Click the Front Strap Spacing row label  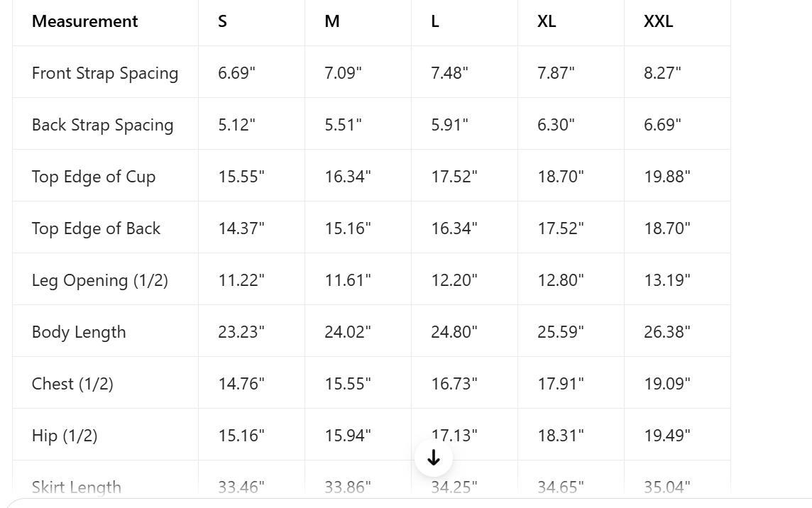[105, 73]
